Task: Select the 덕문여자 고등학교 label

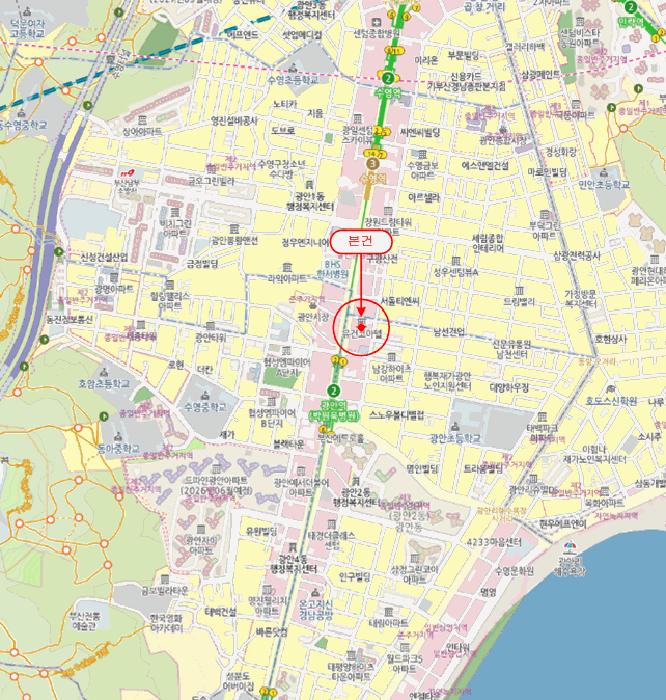Action: coord(28,28)
